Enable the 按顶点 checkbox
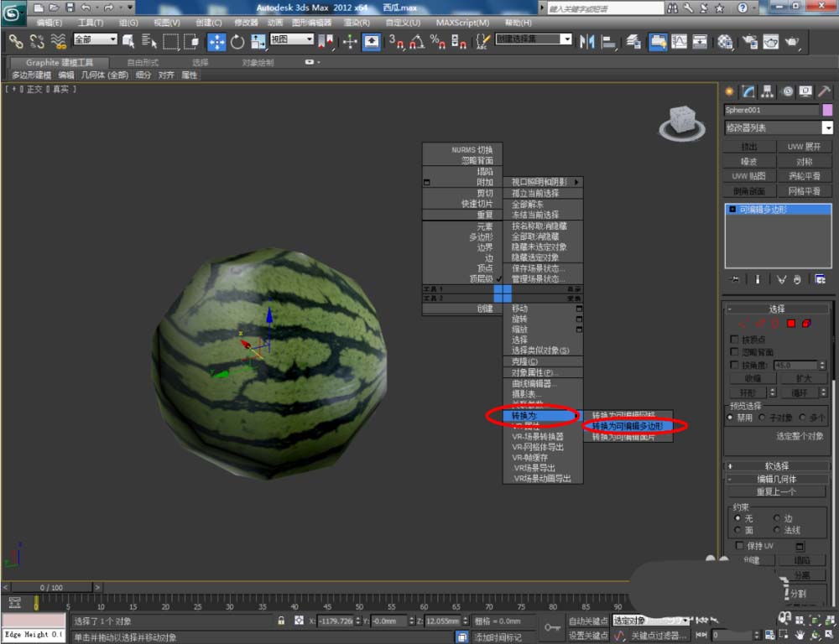Screen dimensions: 839x644 [x=734, y=339]
